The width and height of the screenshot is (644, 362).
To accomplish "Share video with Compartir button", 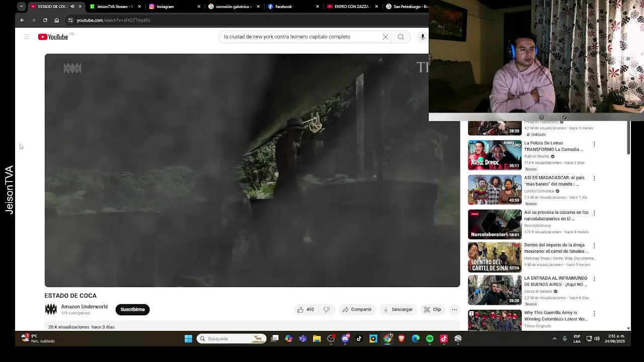I will click(x=357, y=310).
